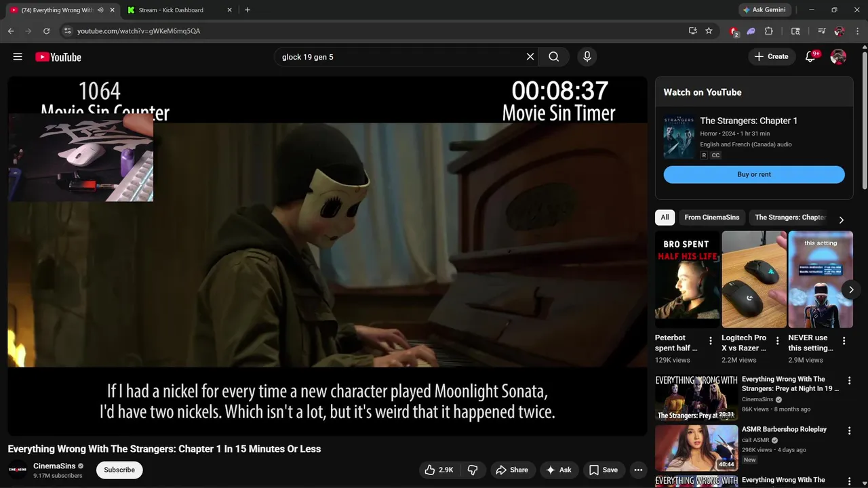Viewport: 868px width, 488px height.
Task: Open the CinemaSins channel name link
Action: [x=54, y=466]
